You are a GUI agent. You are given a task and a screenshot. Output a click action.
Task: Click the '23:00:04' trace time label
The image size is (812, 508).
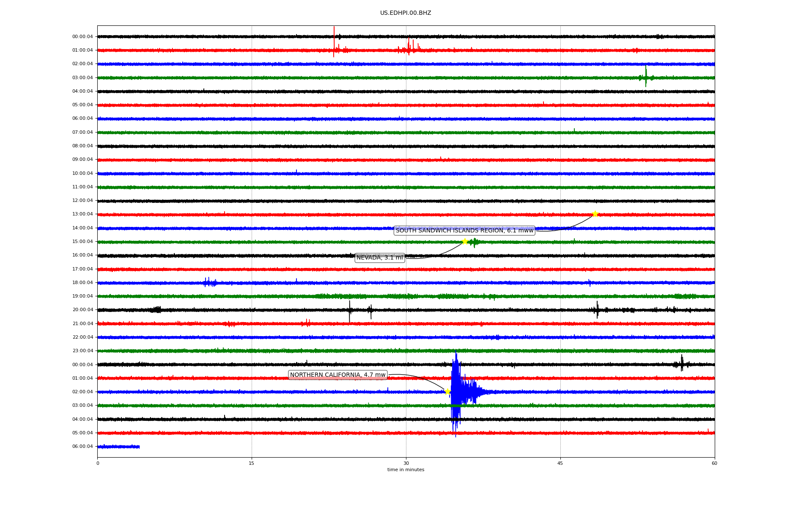click(x=82, y=351)
